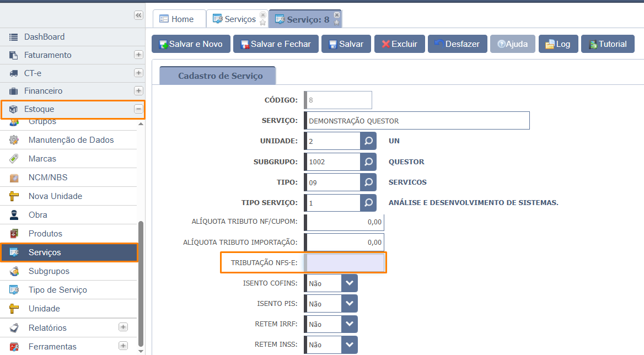Expand the Faturamento section

(x=138, y=55)
